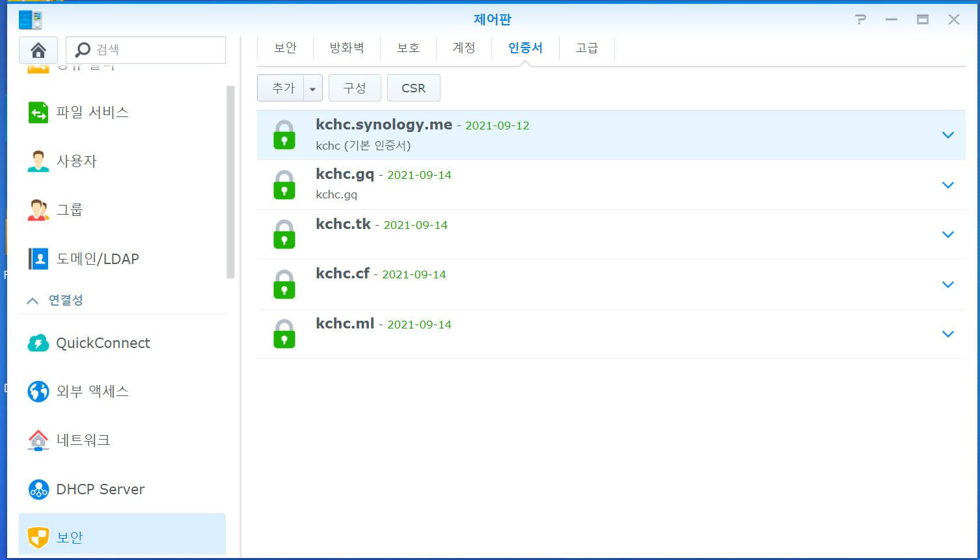The image size is (980, 560).
Task: Click the 2021-09-12 expiry date
Action: click(x=497, y=126)
